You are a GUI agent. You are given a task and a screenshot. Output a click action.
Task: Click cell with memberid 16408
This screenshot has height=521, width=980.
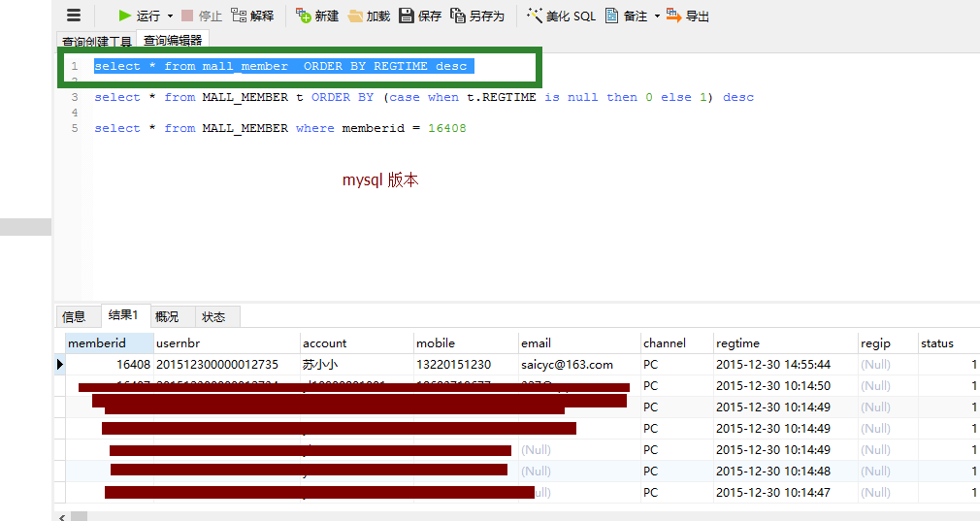coord(110,364)
